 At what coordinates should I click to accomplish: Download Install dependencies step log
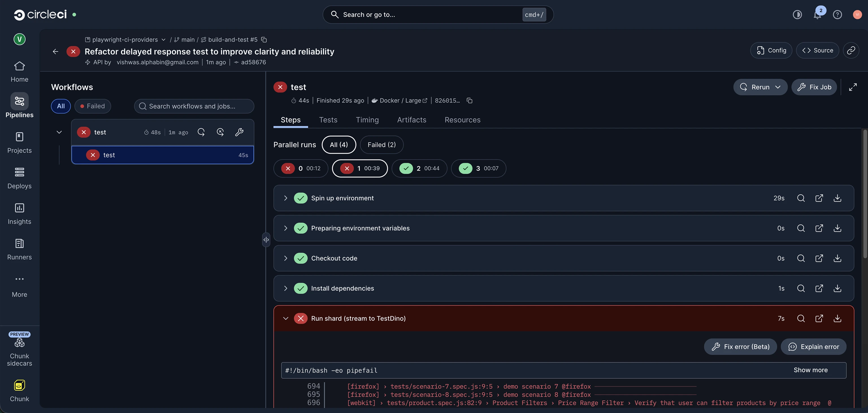click(x=837, y=288)
